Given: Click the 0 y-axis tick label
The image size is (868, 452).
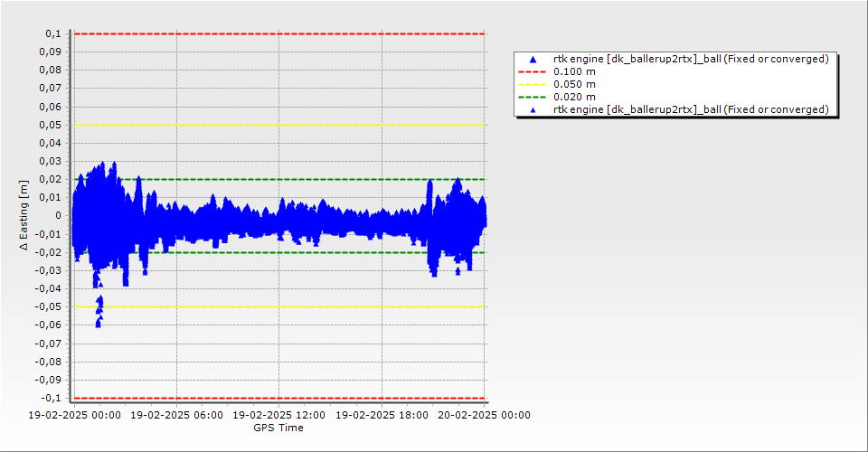Looking at the screenshot, I should (59, 216).
